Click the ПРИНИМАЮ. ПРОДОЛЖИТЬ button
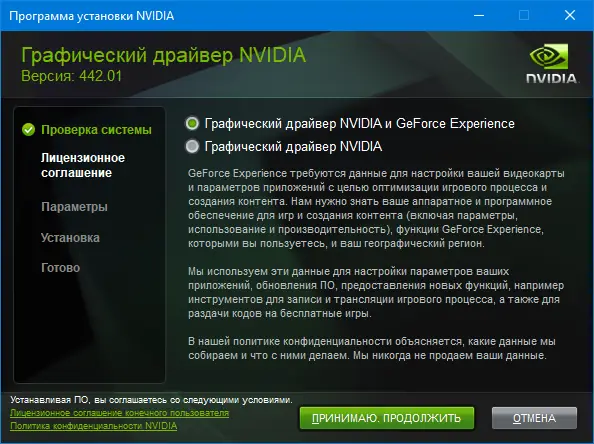This screenshot has width=594, height=444. click(386, 418)
